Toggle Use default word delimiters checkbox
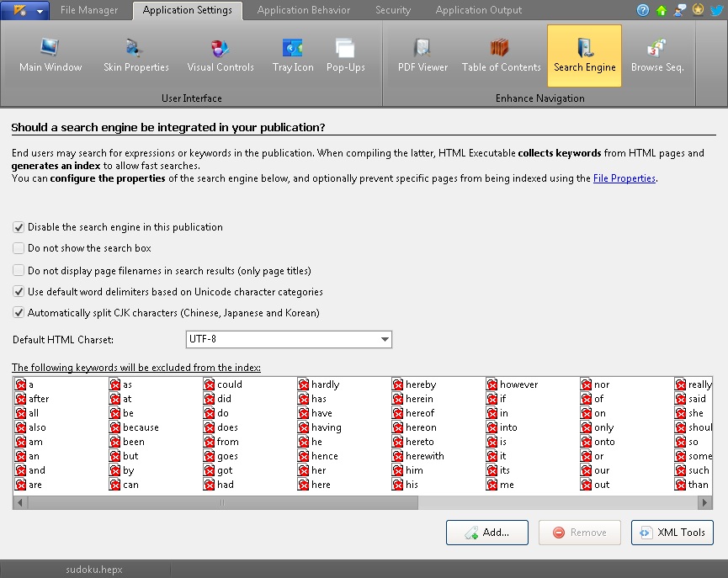This screenshot has width=728, height=578. 19,292
